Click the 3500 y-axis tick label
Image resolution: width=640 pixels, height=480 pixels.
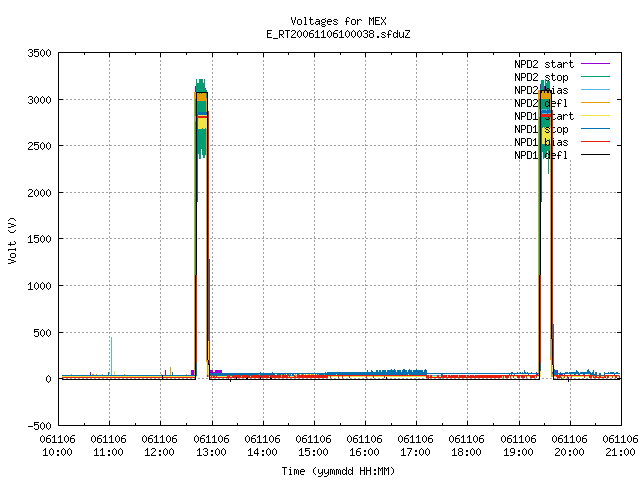[x=40, y=53]
